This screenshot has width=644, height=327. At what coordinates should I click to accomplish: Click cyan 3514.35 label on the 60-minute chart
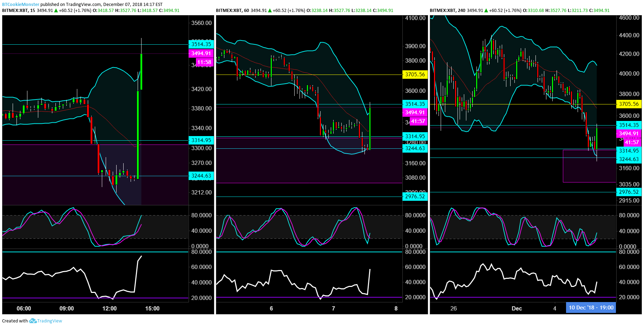(415, 104)
